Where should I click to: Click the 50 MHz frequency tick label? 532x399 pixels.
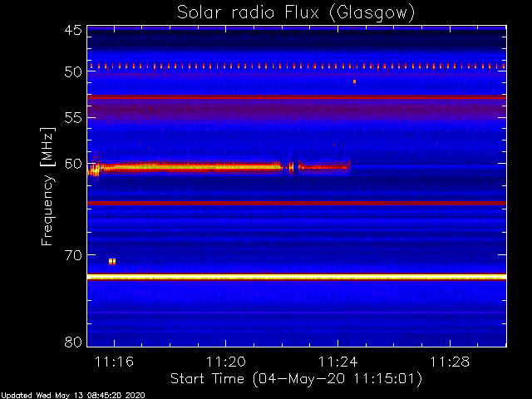click(x=73, y=71)
